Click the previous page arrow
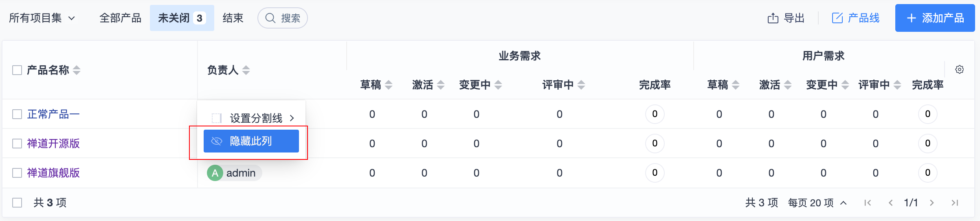This screenshot has height=221, width=980. (890, 203)
